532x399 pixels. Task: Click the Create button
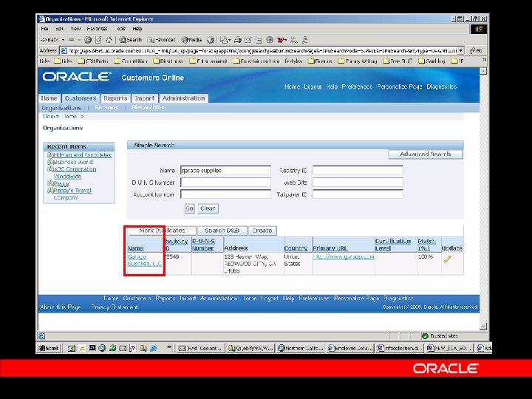(x=262, y=231)
